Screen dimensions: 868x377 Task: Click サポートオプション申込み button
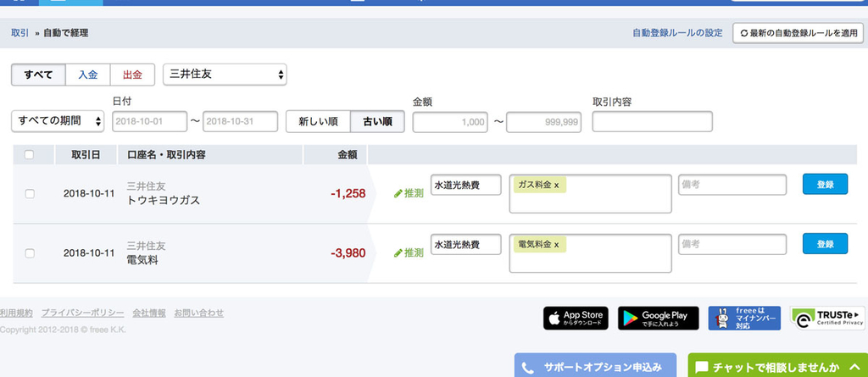(595, 365)
